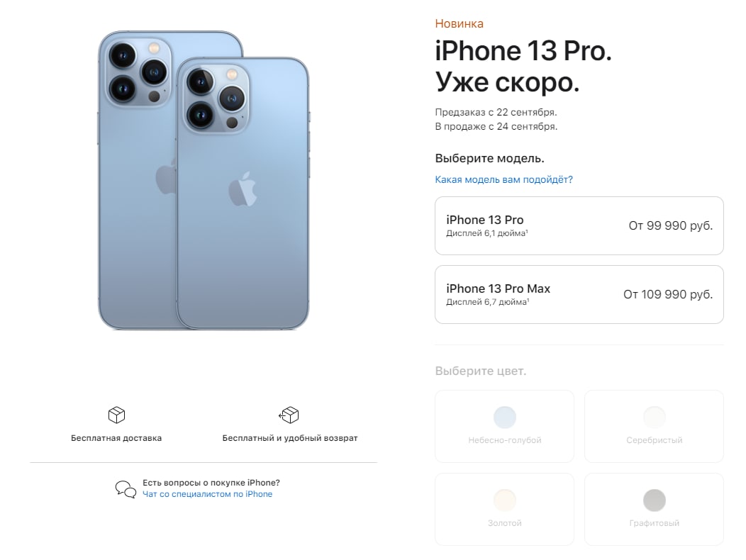This screenshot has width=746, height=560.
Task: Click the camera module of larger iPhone
Action: [138, 72]
